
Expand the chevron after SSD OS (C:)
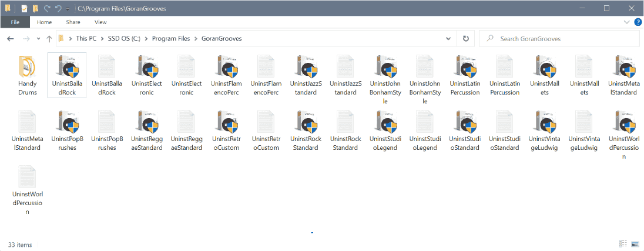[146, 39]
